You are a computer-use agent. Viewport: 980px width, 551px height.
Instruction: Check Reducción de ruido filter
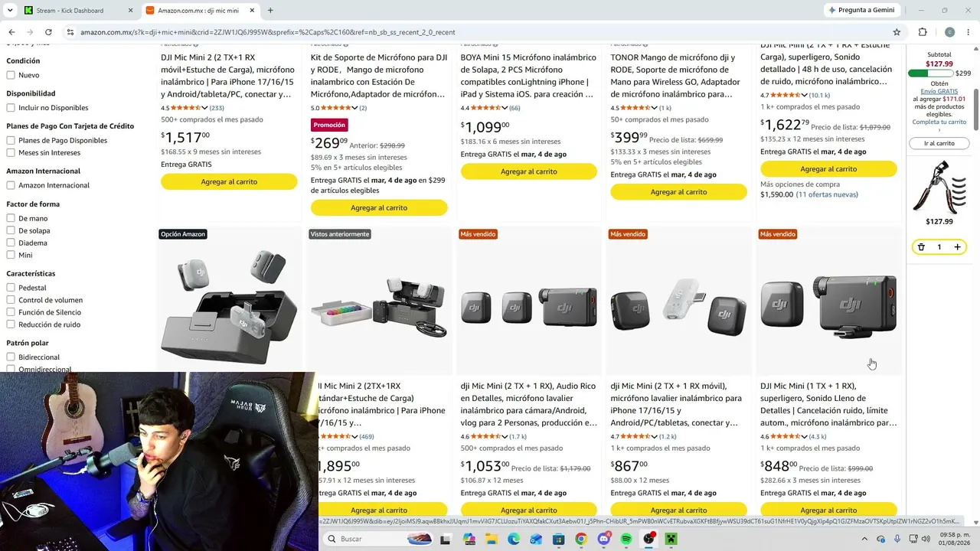tap(11, 324)
